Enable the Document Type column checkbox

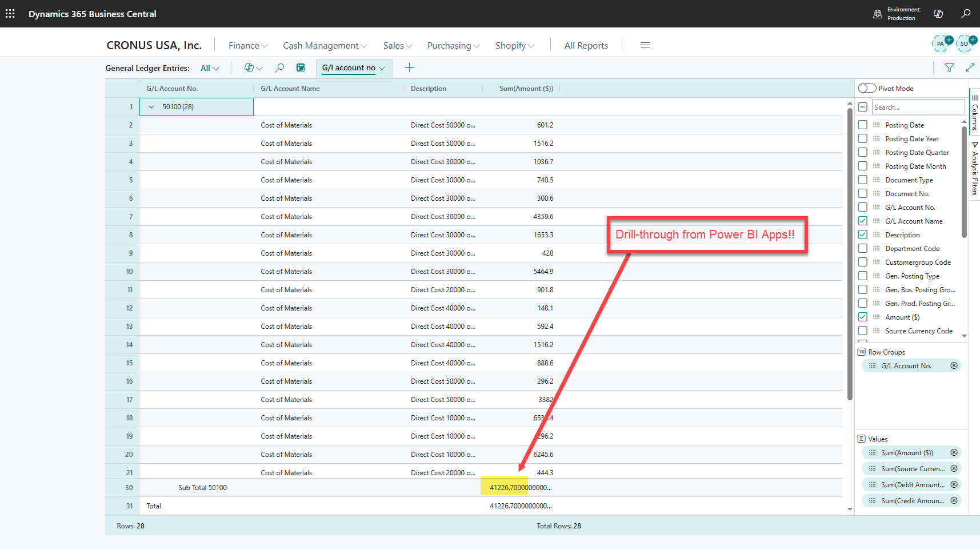coord(863,180)
